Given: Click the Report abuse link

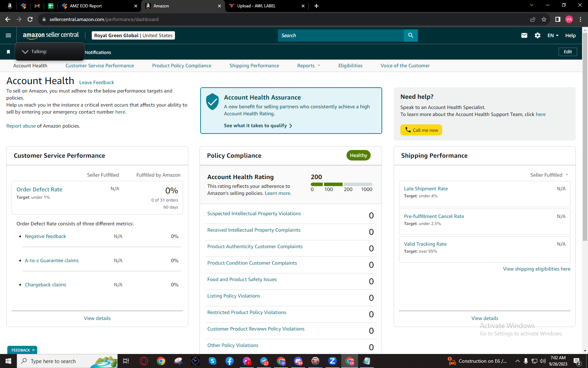Looking at the screenshot, I should [x=21, y=126].
